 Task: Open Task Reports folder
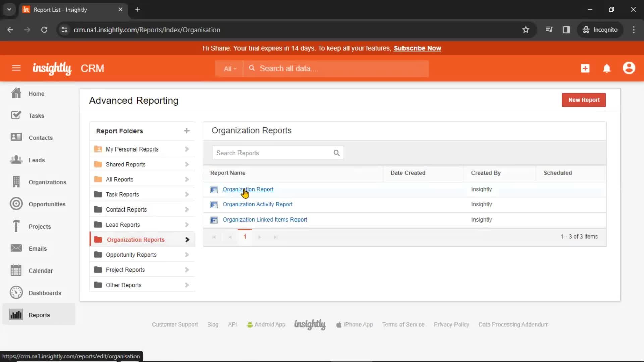coord(142,194)
